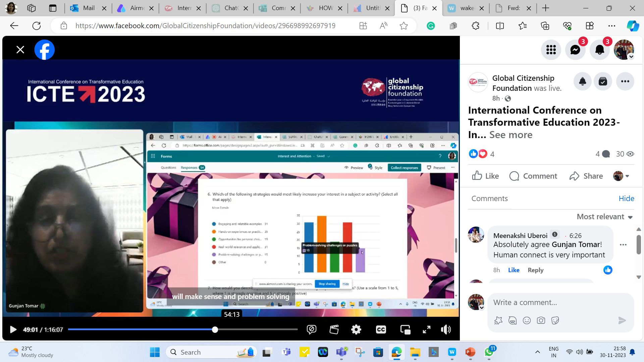
Task: Open options for Meenakshi's comment
Action: (x=623, y=245)
